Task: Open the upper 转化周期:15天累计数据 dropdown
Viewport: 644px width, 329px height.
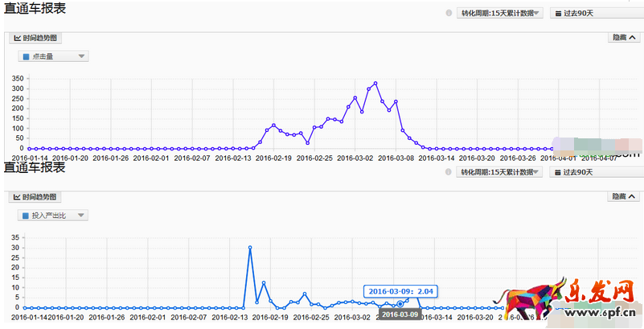Action: click(x=500, y=14)
